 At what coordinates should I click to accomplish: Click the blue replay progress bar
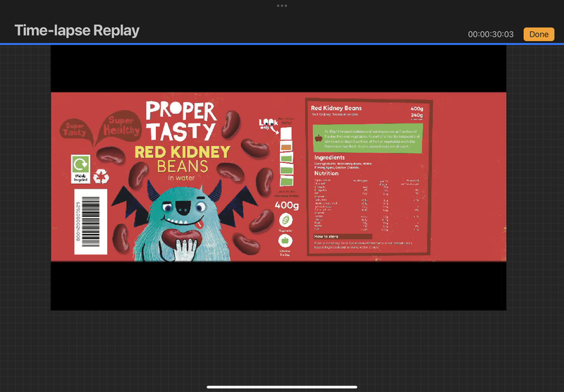click(x=282, y=44)
